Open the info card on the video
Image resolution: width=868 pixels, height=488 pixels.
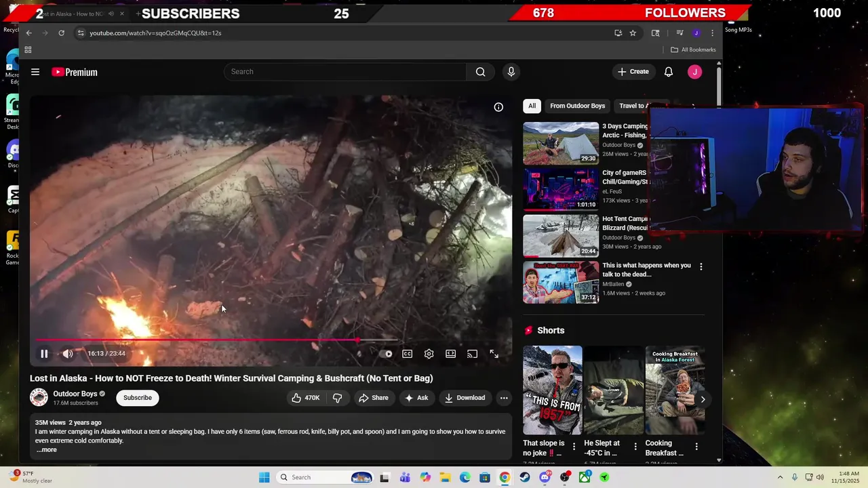[498, 107]
